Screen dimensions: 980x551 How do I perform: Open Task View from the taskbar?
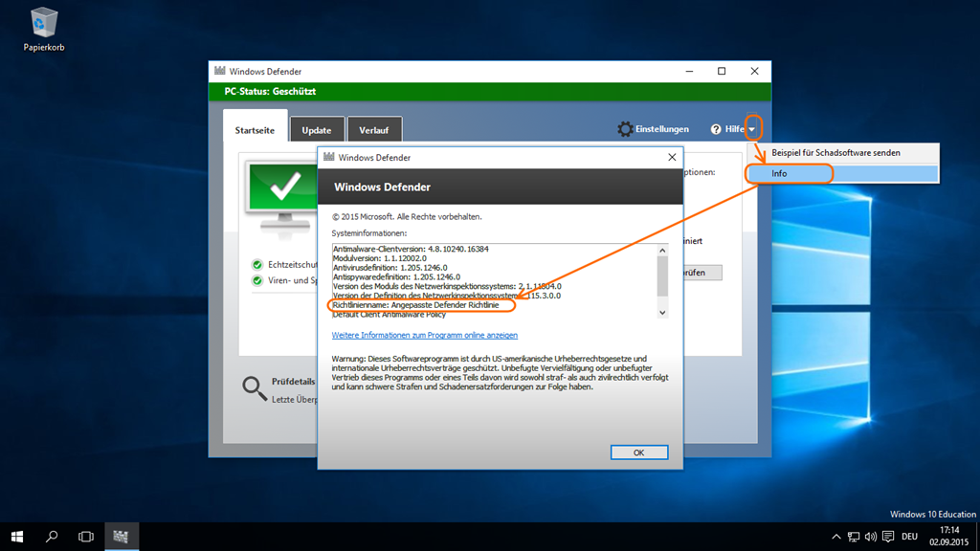click(x=86, y=537)
